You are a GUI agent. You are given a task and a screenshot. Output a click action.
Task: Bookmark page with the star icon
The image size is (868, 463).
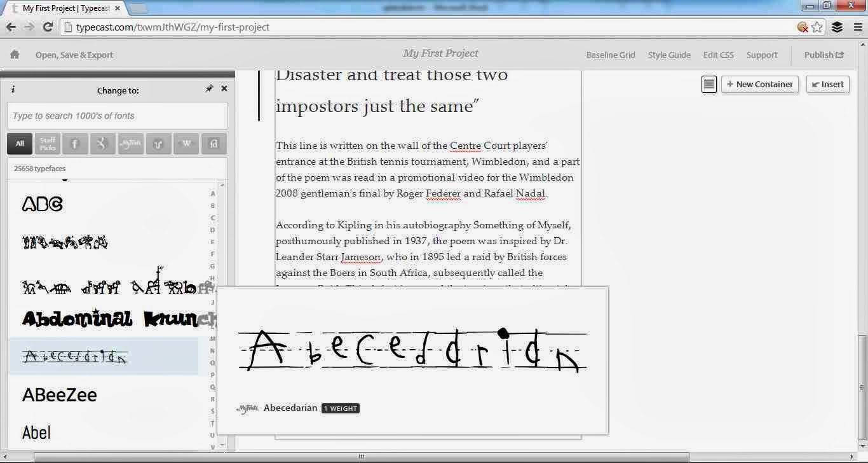(x=817, y=27)
